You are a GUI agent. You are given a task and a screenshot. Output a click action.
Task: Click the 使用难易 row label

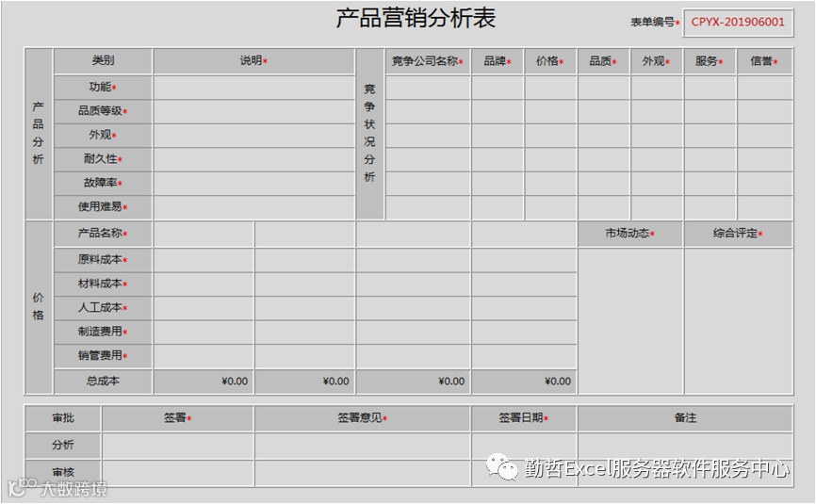coord(103,207)
